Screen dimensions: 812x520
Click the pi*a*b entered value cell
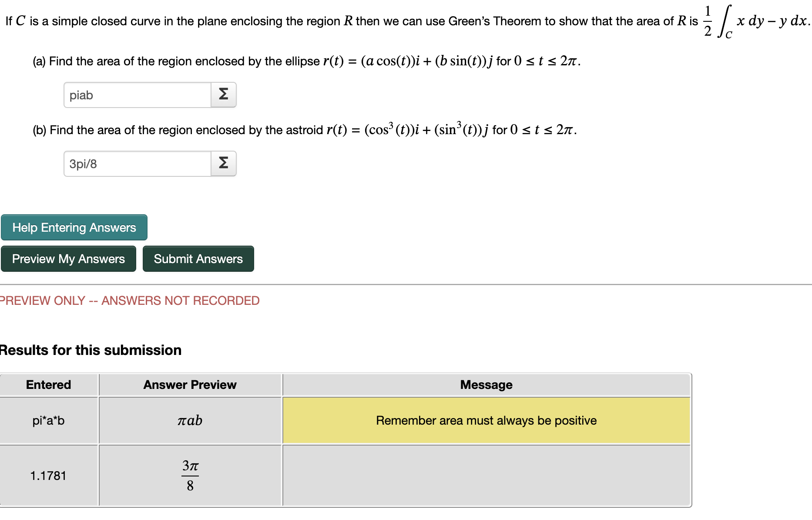(48, 420)
